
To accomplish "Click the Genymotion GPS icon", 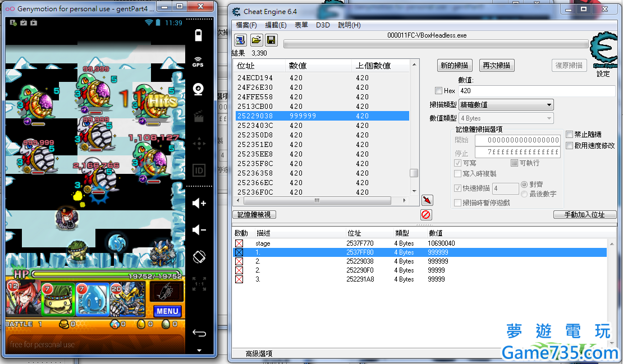I will coord(198,61).
